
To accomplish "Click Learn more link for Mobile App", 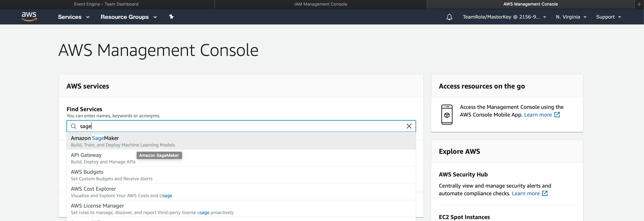I will coord(538,115).
